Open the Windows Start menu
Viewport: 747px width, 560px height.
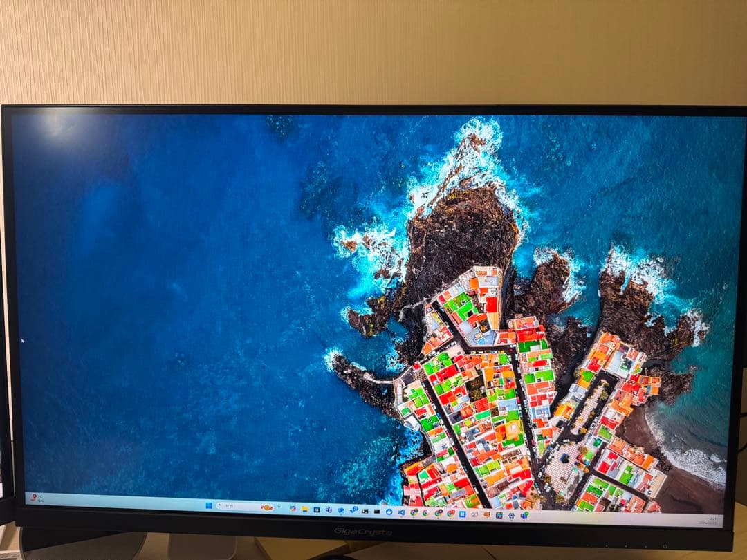coord(209,505)
